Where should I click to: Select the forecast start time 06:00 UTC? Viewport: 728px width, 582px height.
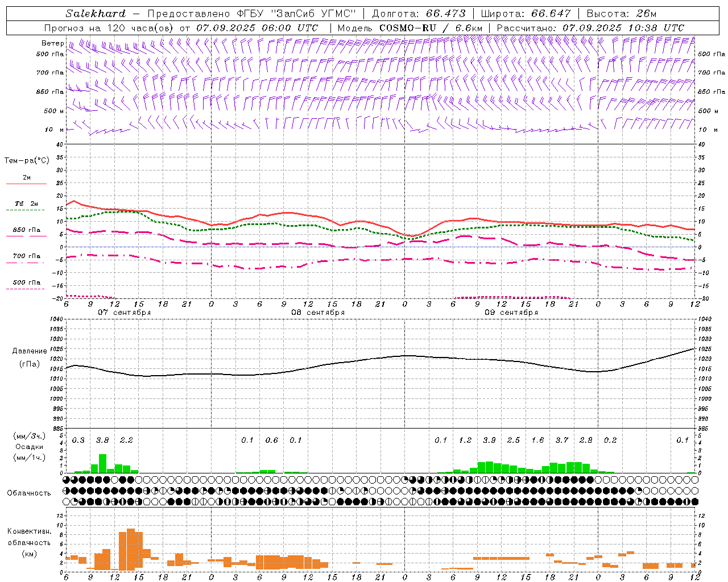290,28
